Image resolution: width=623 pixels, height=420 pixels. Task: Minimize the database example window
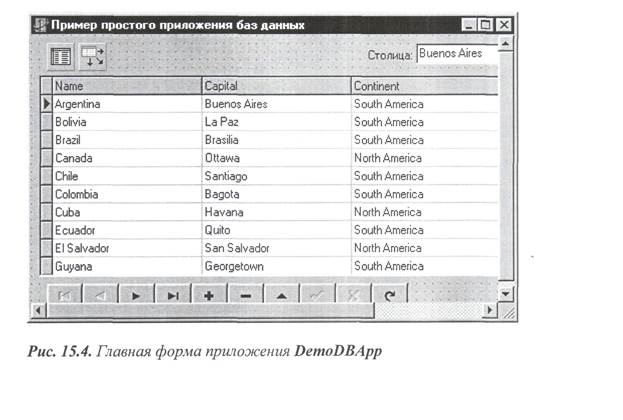coord(469,25)
